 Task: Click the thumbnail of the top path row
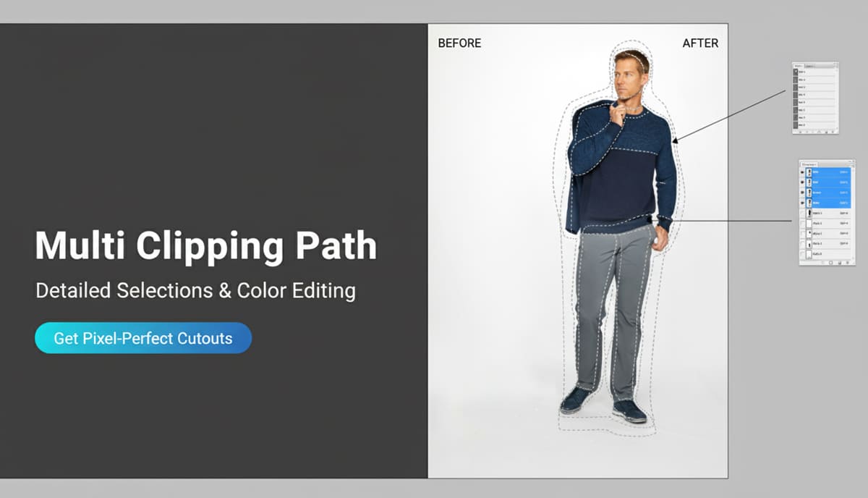point(796,72)
